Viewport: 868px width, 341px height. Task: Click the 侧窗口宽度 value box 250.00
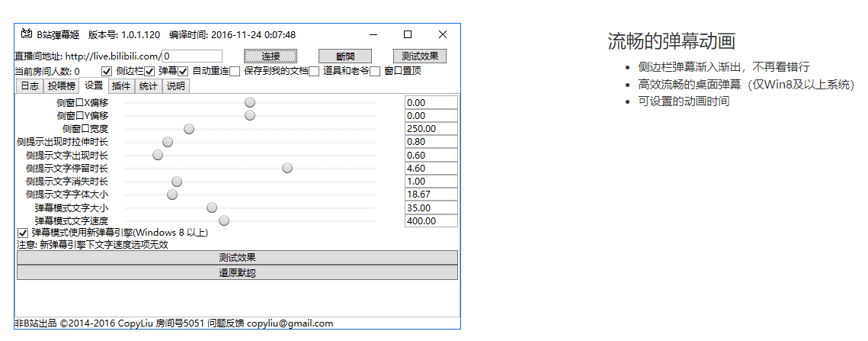click(431, 129)
